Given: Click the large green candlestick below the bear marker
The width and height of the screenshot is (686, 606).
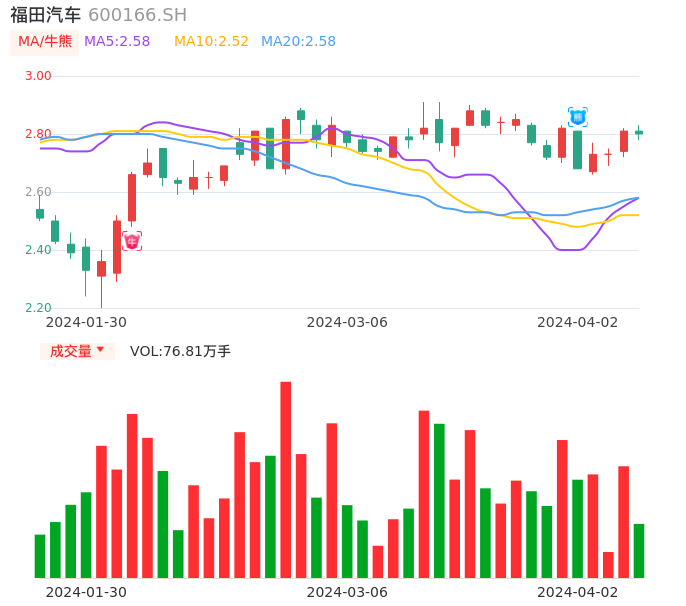Looking at the screenshot, I should pos(578,150).
